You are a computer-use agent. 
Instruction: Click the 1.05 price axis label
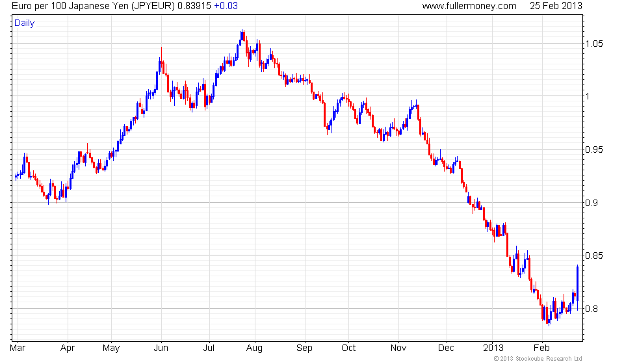click(x=594, y=44)
